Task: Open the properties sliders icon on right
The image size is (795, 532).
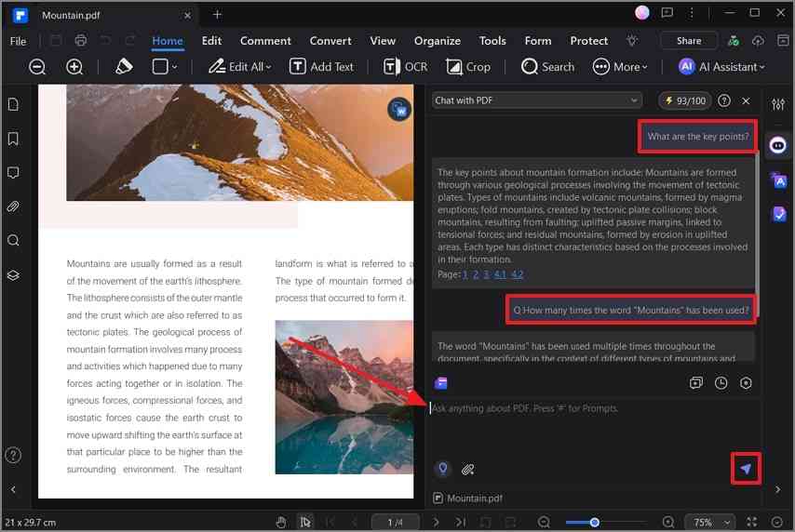Action: 778,104
